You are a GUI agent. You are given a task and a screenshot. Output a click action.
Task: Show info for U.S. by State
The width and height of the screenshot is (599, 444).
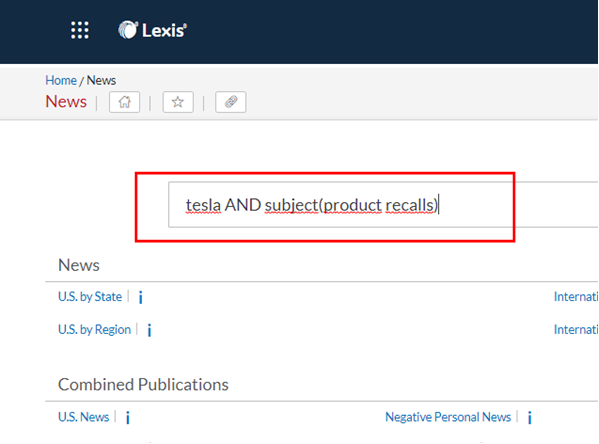141,297
